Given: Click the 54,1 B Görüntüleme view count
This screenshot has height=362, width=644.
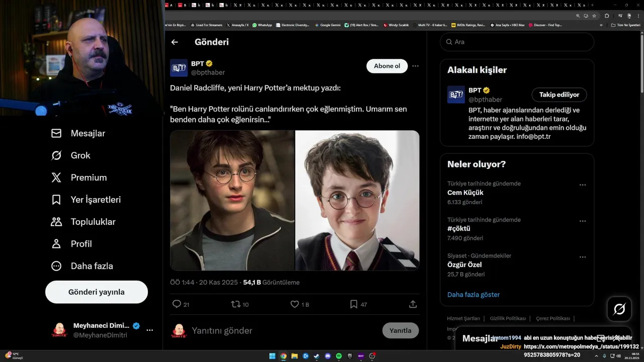Looking at the screenshot, I should coord(271,283).
